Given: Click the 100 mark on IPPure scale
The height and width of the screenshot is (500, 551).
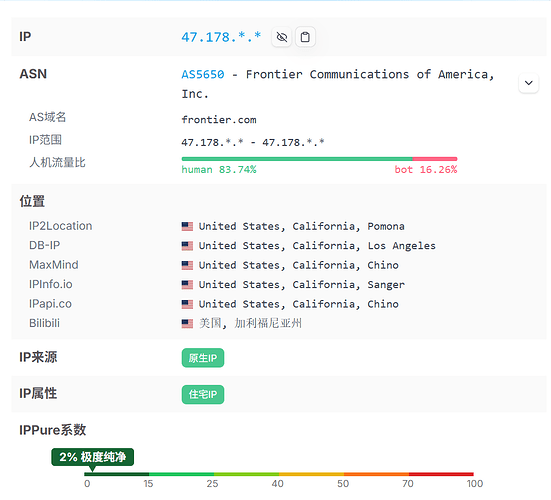Looking at the screenshot, I should tap(475, 484).
